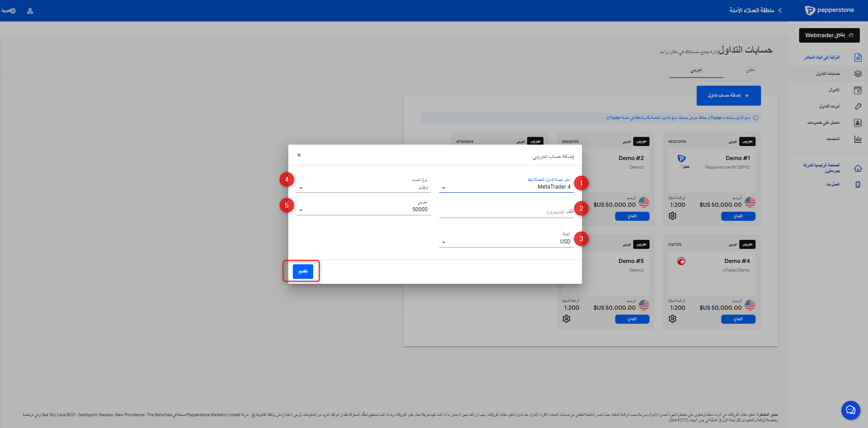Screen dimensions: 868x428
Task: Click the Demo #4 account name
Action: [737, 261]
